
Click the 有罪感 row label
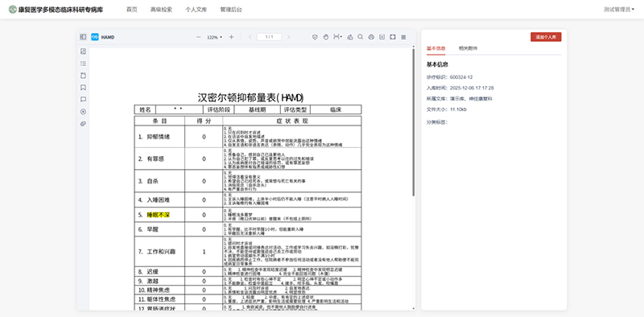155,158
